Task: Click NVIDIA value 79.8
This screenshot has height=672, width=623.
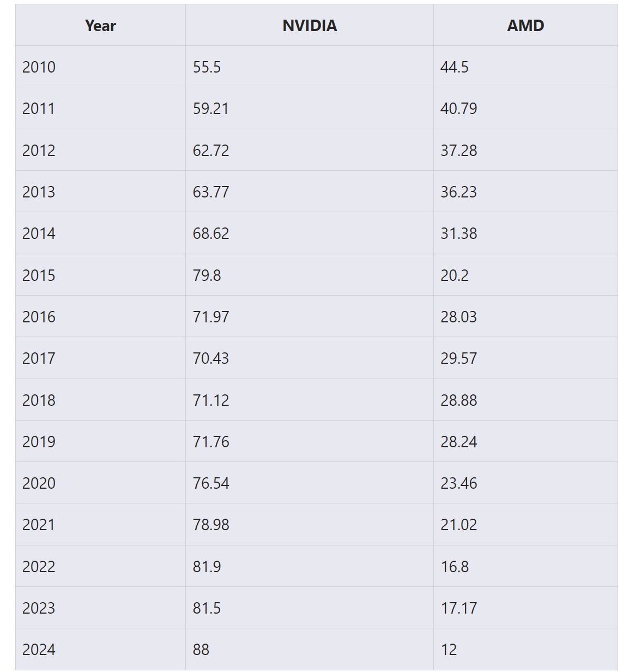Action: [x=207, y=275]
